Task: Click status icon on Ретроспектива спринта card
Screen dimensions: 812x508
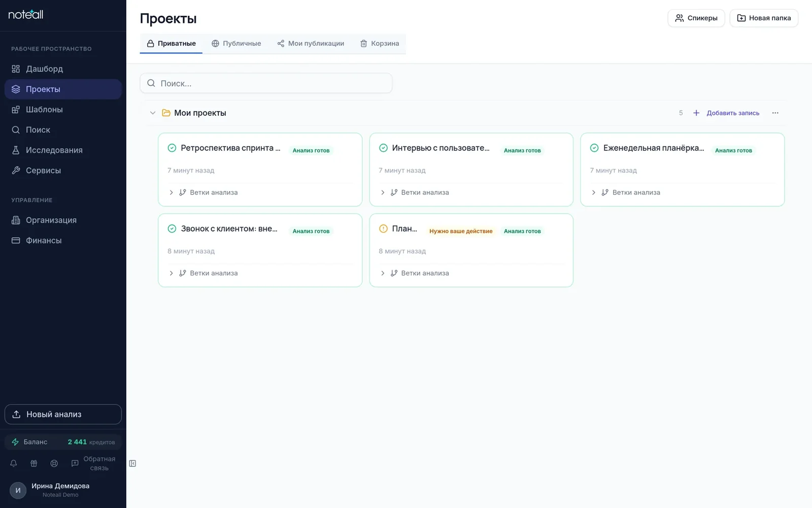Action: [x=172, y=148]
